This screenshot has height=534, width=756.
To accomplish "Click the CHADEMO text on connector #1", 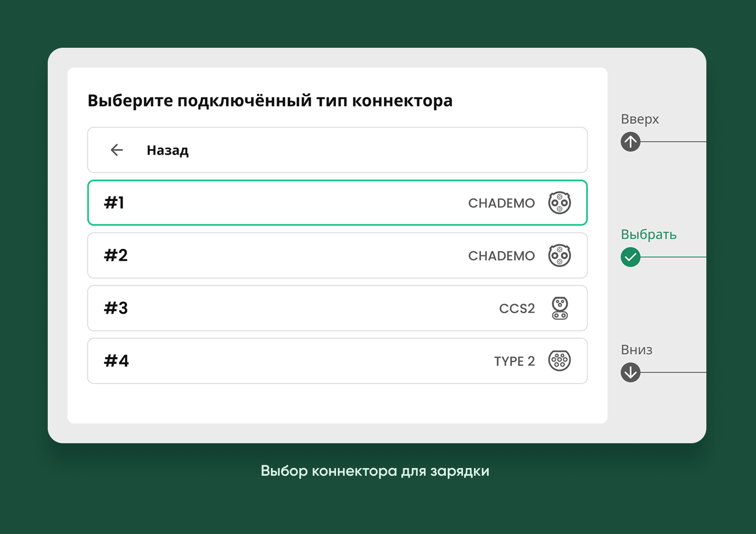I will click(x=501, y=203).
